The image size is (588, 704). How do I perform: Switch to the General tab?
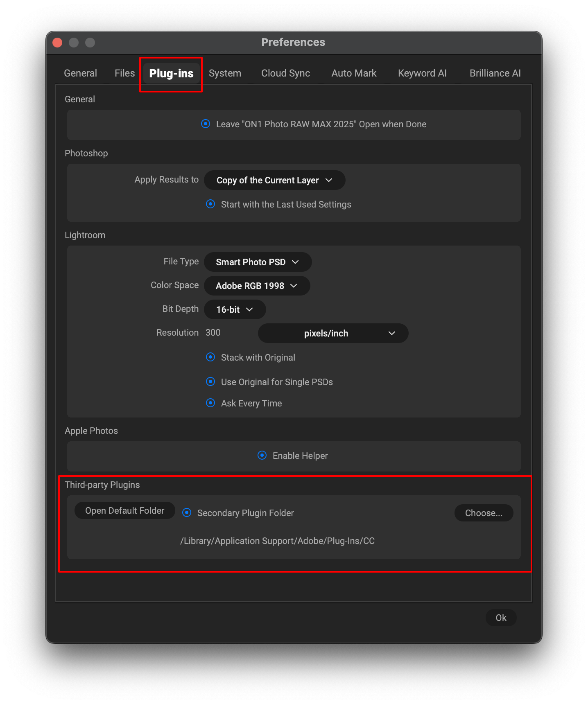(x=80, y=73)
